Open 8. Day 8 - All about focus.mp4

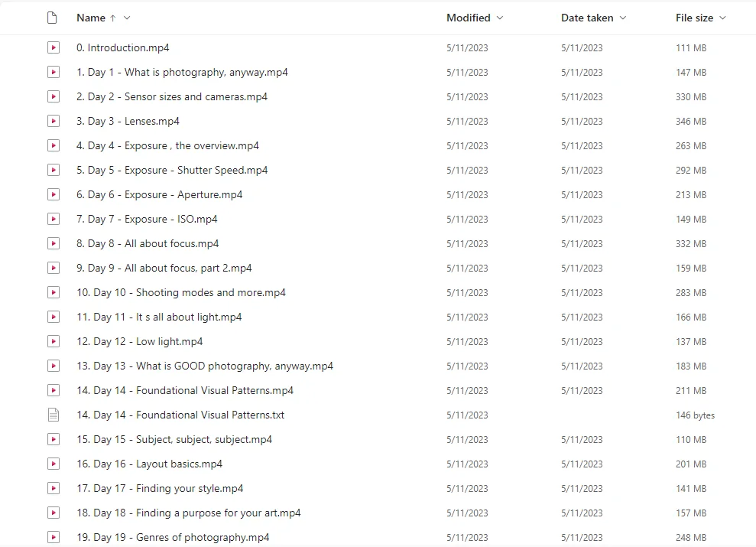point(148,243)
